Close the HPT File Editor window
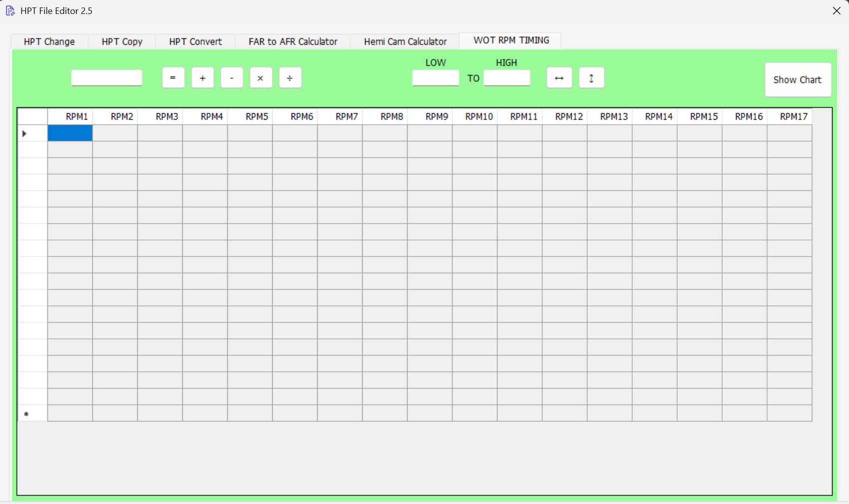Image resolution: width=849 pixels, height=504 pixels. click(837, 10)
